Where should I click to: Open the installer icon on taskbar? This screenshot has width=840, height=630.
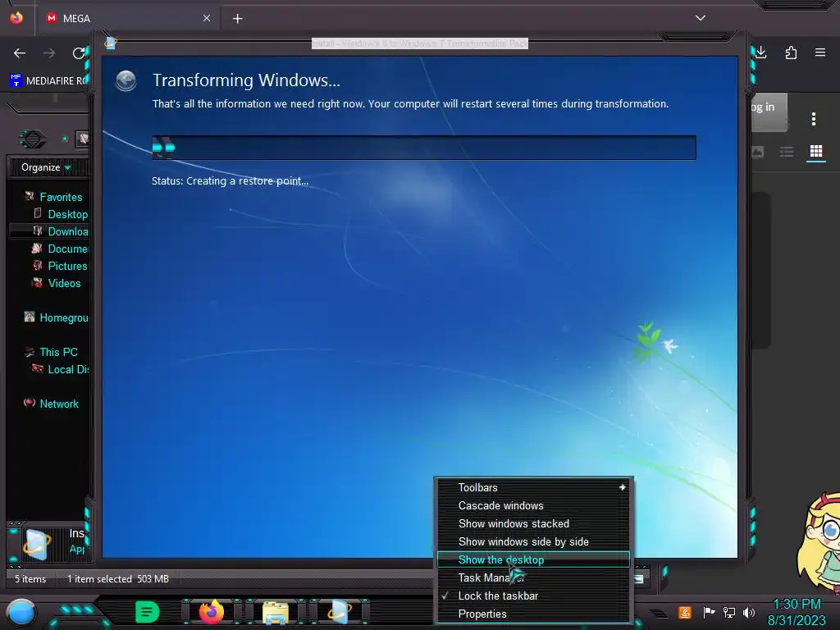[x=340, y=612]
